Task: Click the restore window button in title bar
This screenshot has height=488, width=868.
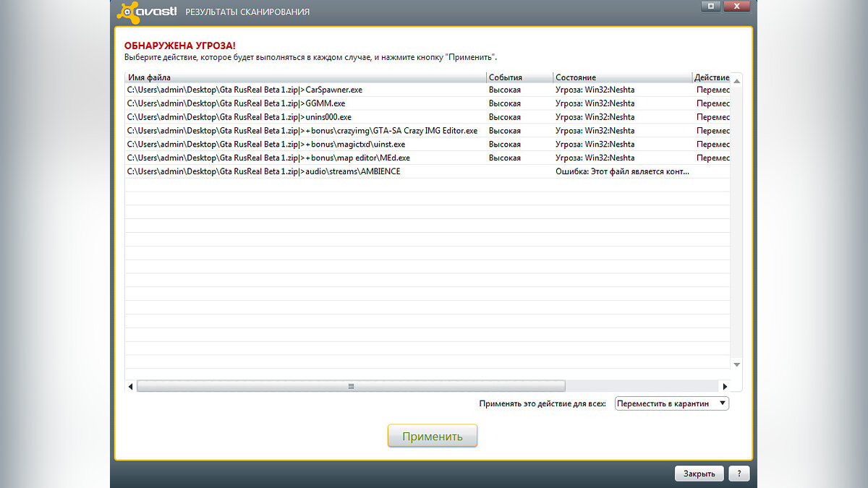Action: point(711,6)
